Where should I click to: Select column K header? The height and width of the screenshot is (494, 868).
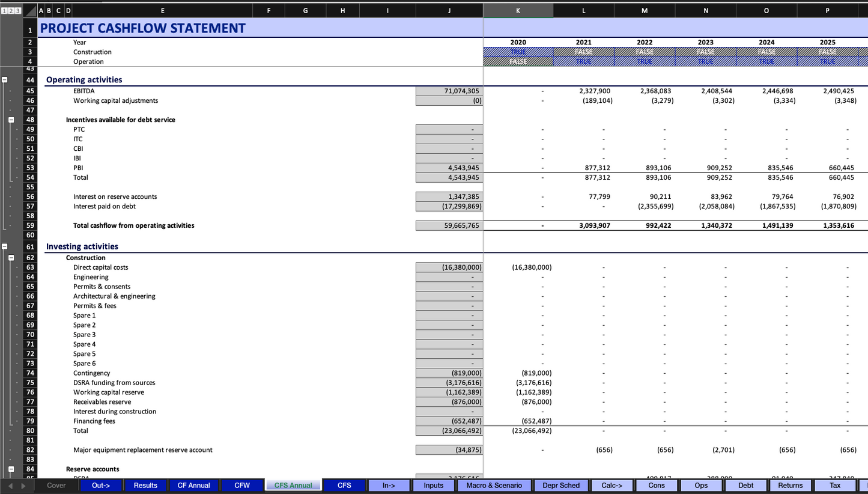tap(518, 10)
